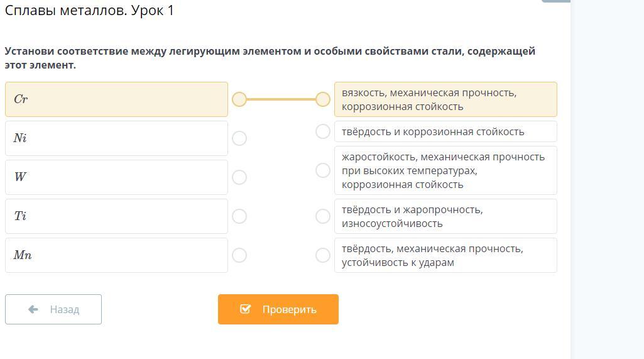Image resolution: width=644 pixels, height=359 pixels.
Task: Select circle for твёрдость и коррозионная стойкость
Action: 323,131
